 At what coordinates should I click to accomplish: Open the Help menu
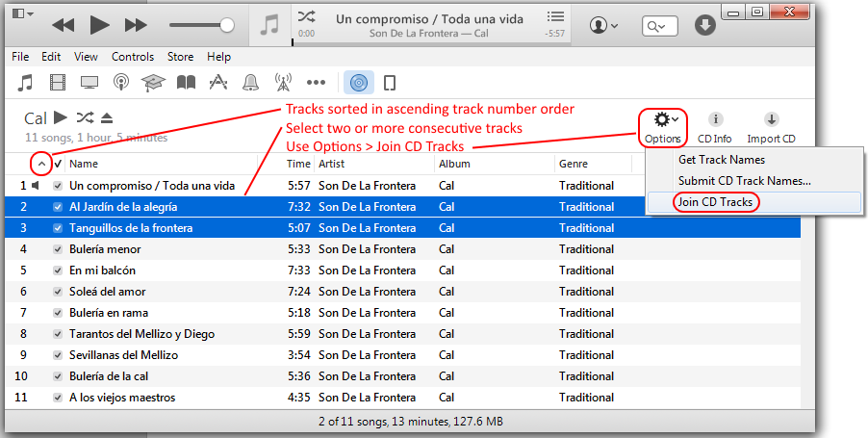coord(218,57)
